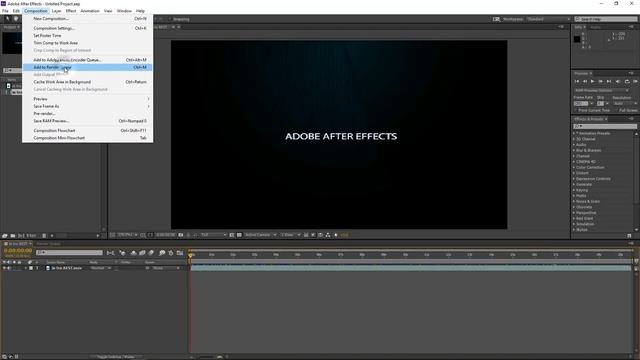
Task: Open the Animation menu
Action: click(90, 11)
